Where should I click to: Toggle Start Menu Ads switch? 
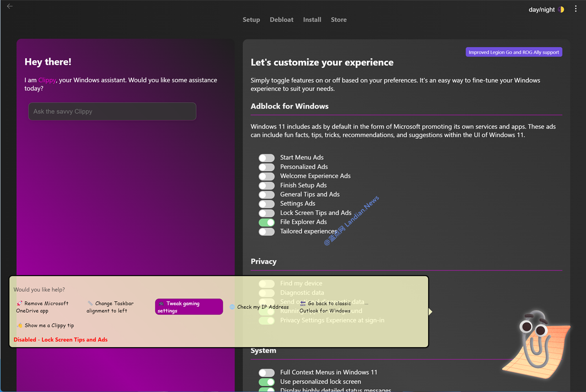(x=266, y=158)
